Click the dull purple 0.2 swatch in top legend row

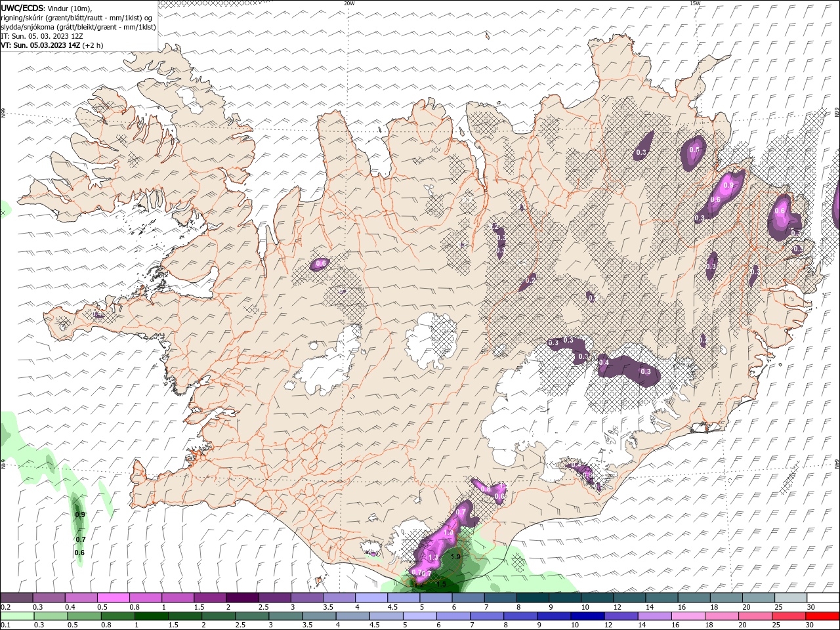[17, 598]
